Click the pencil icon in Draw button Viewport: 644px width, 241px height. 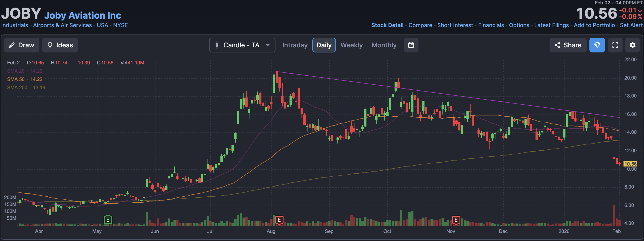click(12, 45)
